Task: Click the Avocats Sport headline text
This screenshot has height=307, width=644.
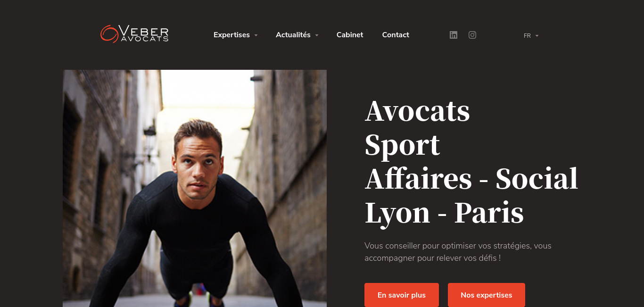Action: pyautogui.click(x=417, y=127)
